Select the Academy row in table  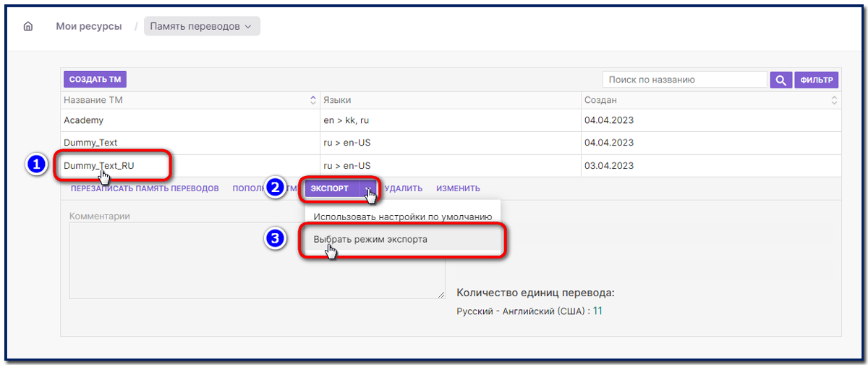pos(84,120)
